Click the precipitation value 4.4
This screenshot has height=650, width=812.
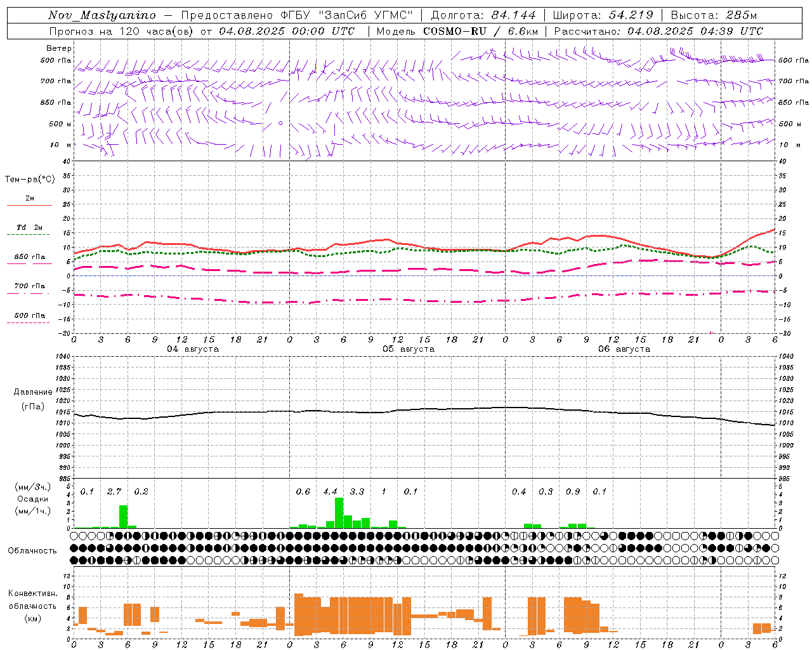[330, 491]
